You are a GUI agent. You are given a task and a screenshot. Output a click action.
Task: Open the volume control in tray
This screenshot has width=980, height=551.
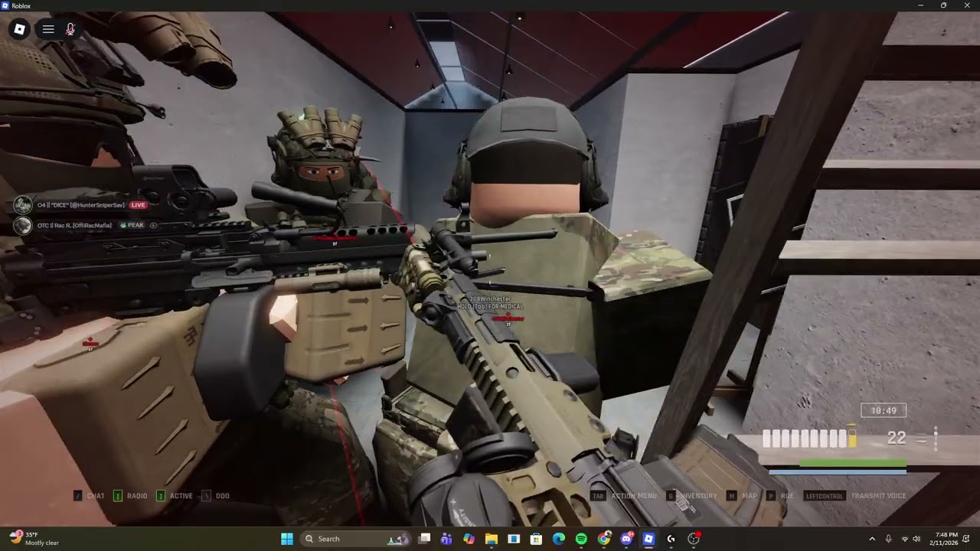916,539
